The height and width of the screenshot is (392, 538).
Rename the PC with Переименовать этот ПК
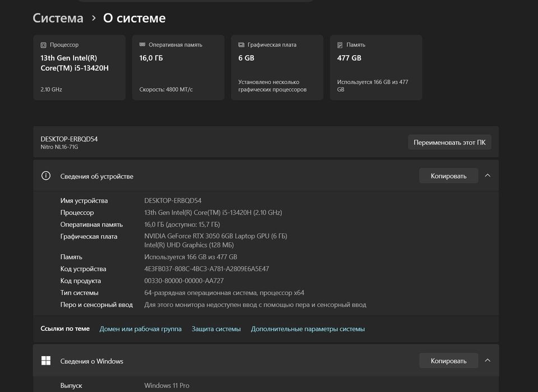tap(449, 142)
